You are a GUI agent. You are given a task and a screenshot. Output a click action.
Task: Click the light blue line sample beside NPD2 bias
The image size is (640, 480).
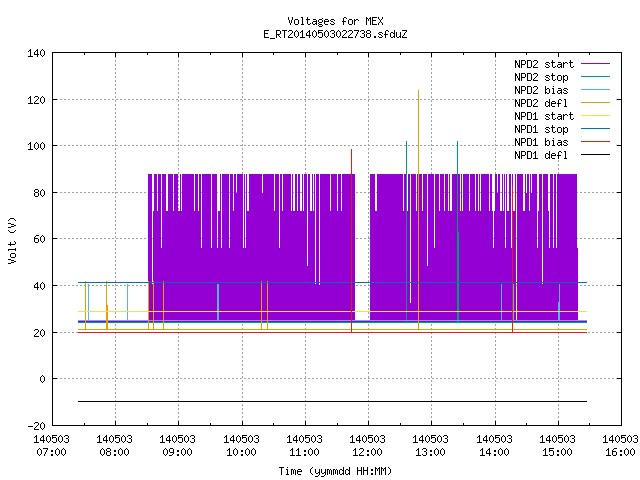click(x=595, y=89)
